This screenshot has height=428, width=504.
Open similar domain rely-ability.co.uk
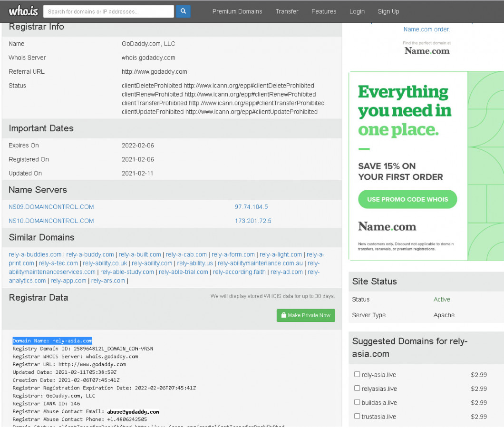tap(105, 263)
